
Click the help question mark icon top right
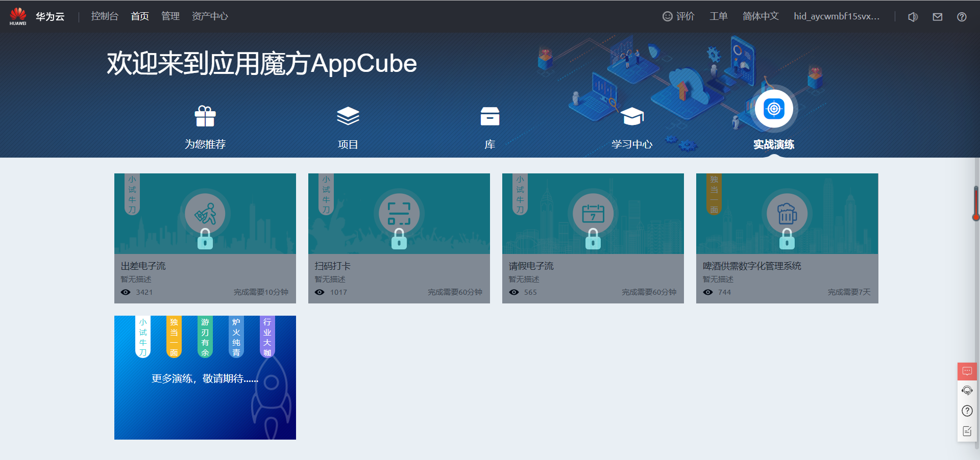coord(961,16)
